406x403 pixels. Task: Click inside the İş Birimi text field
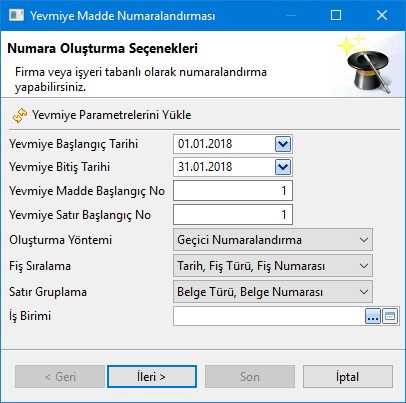[269, 316]
